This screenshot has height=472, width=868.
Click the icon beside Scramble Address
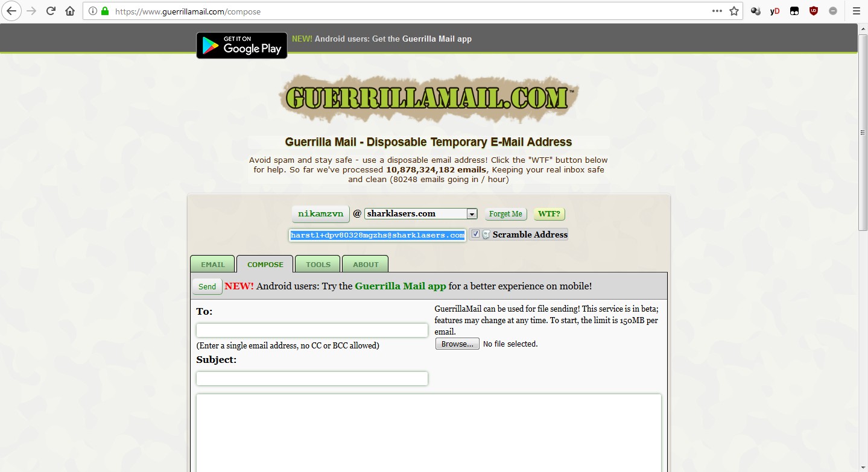[x=486, y=234]
